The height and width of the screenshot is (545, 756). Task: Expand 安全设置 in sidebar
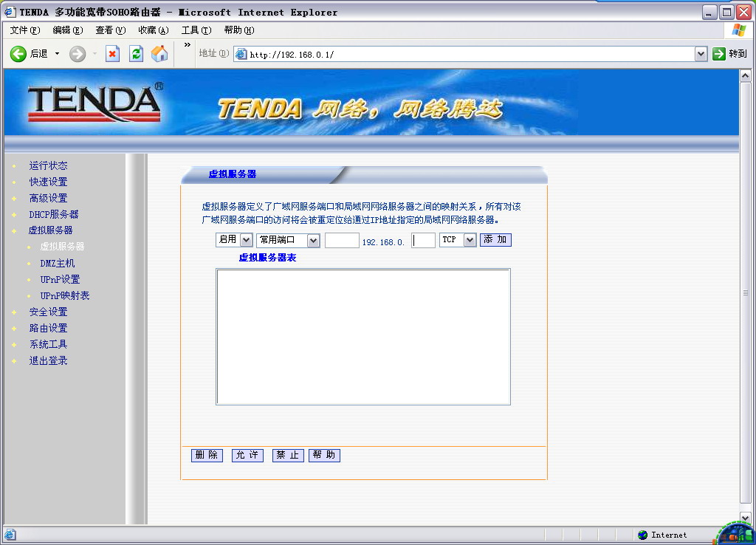click(x=48, y=312)
